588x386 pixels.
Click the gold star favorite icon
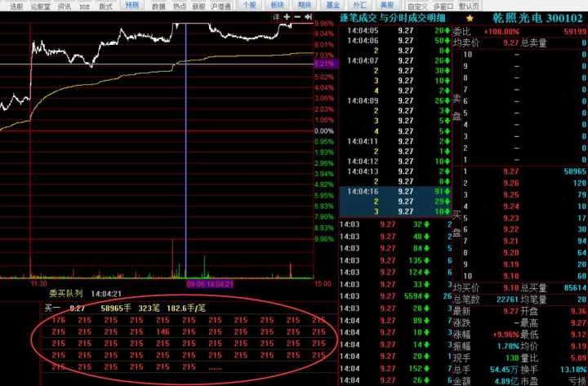tap(469, 17)
